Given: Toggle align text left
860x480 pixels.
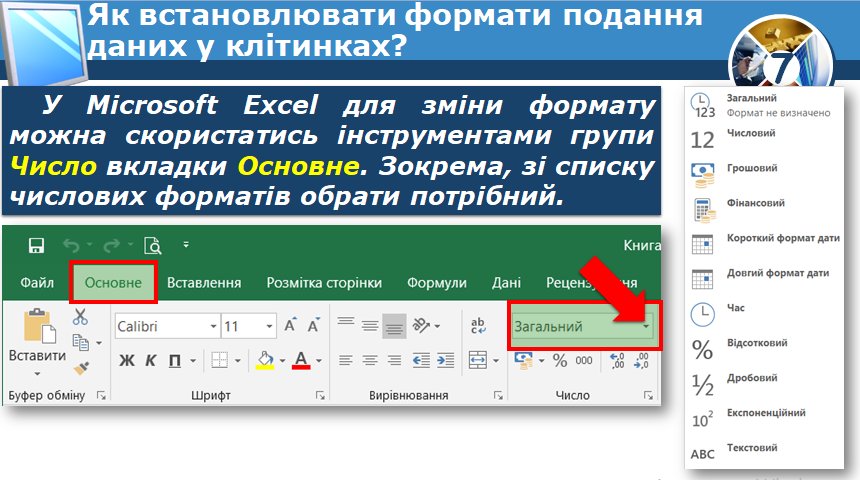Looking at the screenshot, I should click(346, 360).
